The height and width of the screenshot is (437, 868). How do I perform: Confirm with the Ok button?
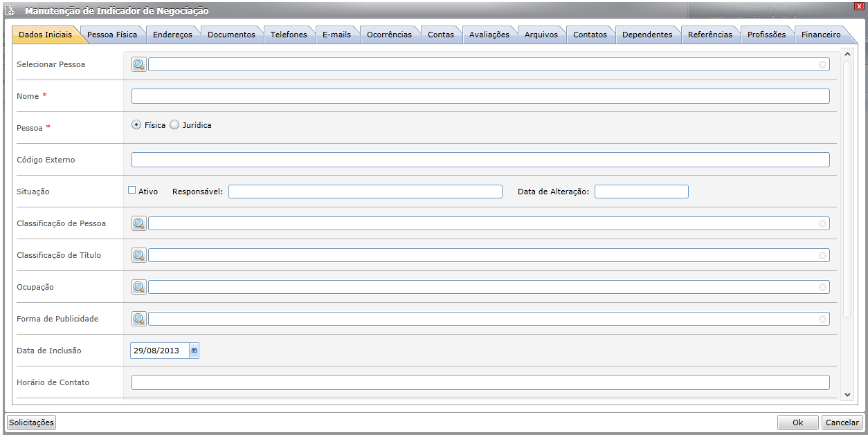[797, 422]
